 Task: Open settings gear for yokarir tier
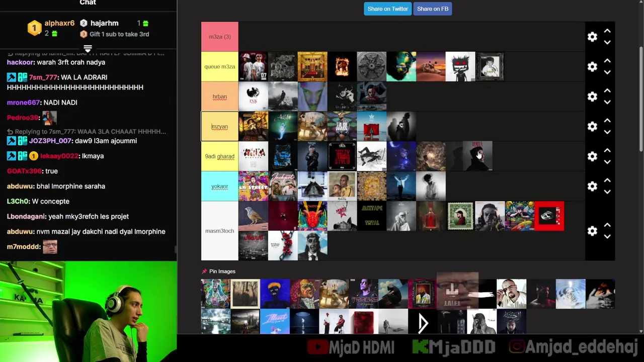pyautogui.click(x=592, y=186)
